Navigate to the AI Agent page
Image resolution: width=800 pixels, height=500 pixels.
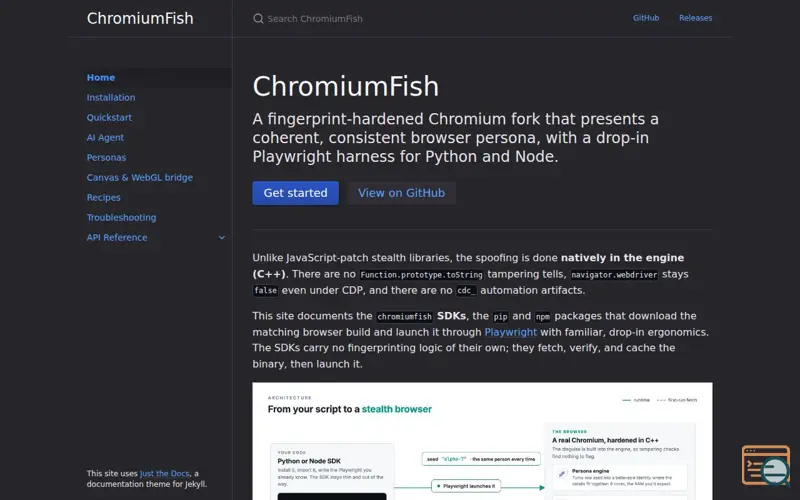click(105, 137)
